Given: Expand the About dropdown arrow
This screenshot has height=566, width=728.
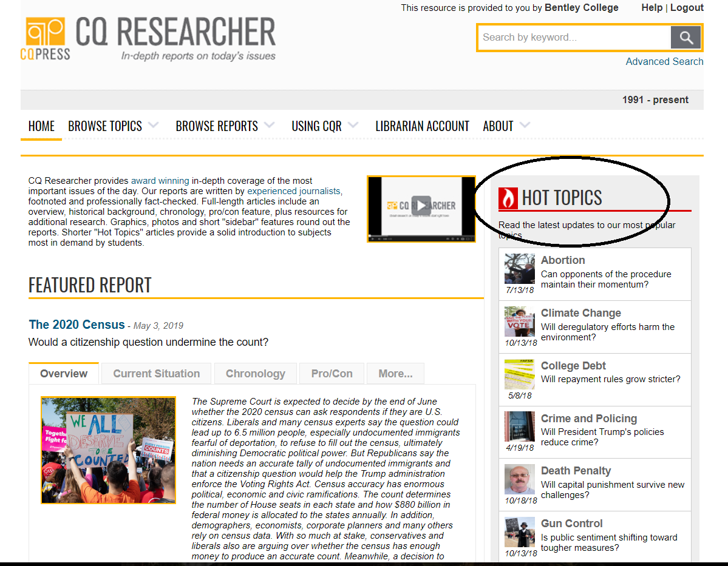Looking at the screenshot, I should click(x=525, y=125).
